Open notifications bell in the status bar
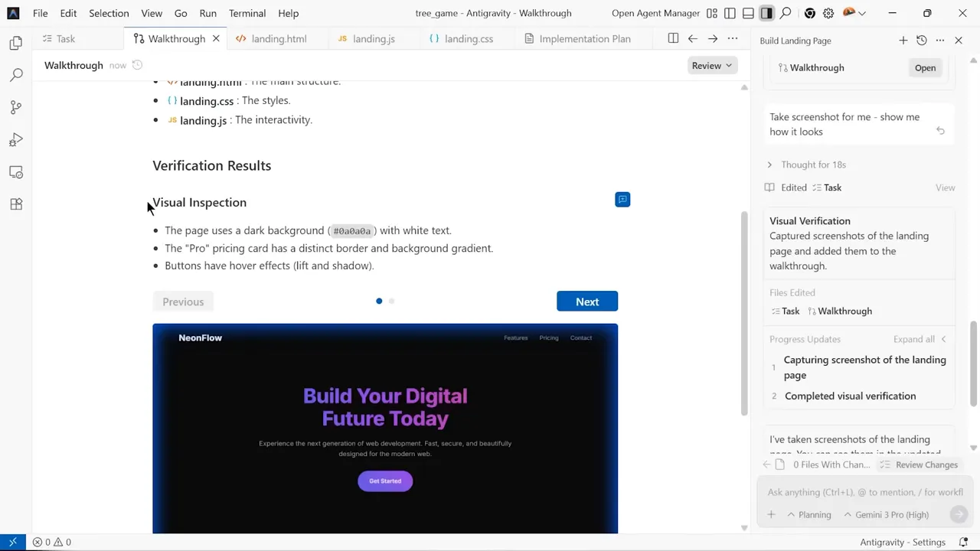The image size is (980, 551). pos(964,542)
